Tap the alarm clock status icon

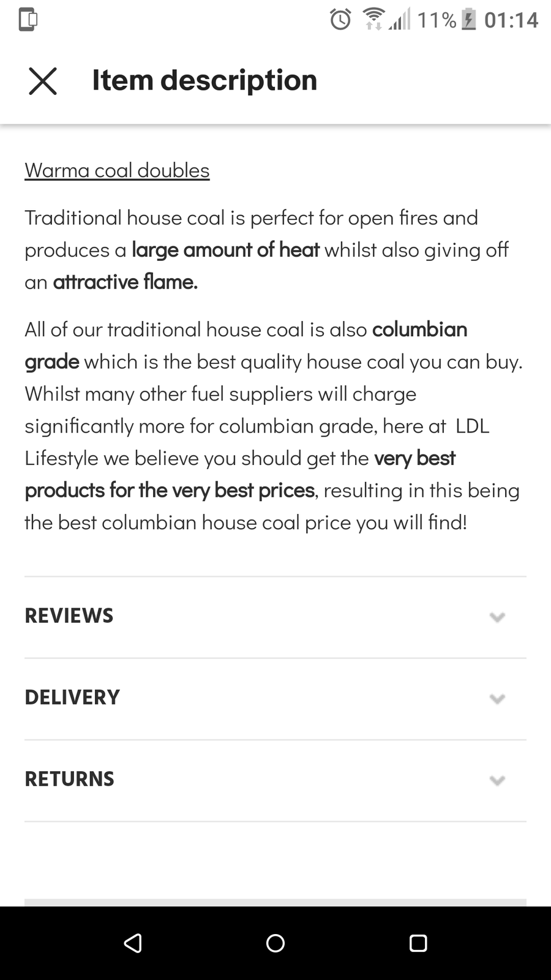(x=340, y=20)
